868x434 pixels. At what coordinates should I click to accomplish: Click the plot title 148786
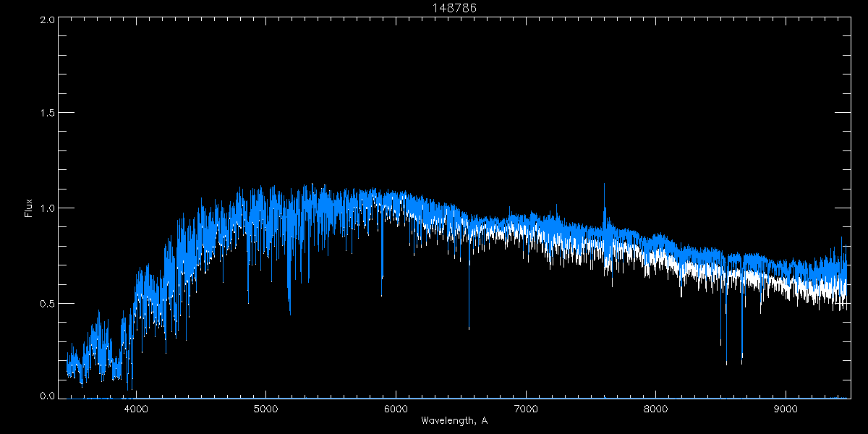(x=454, y=8)
